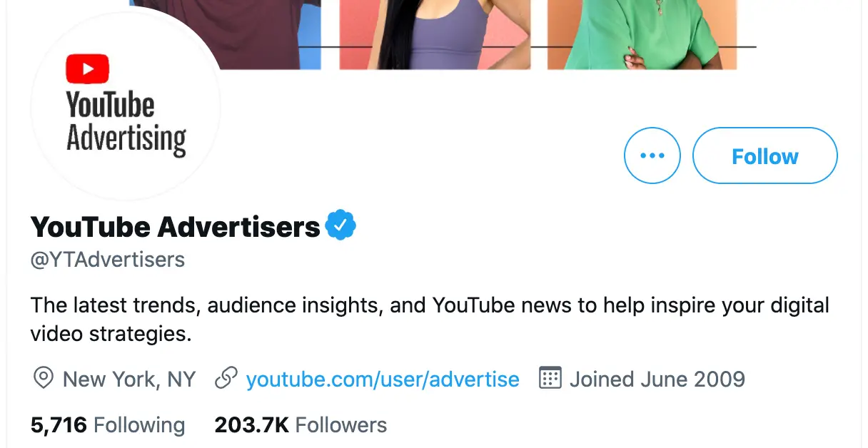Click the New York, NY location text
868x448 pixels.
pos(129,379)
